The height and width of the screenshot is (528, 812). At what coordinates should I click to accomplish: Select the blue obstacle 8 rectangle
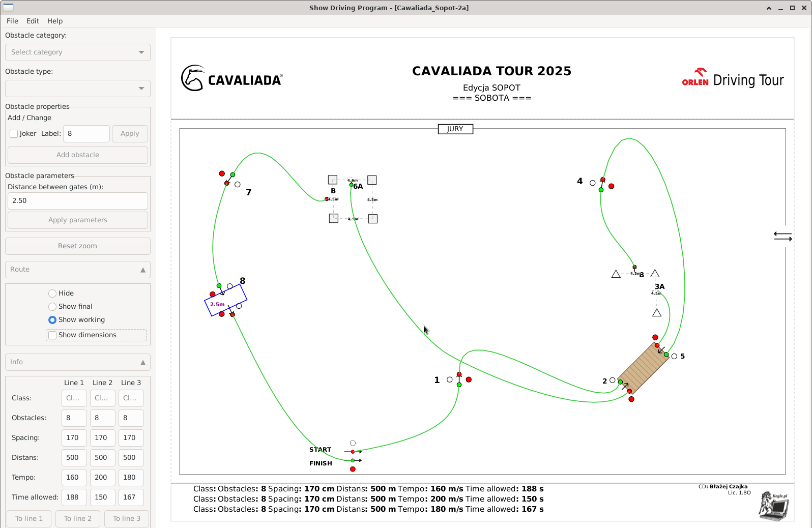(x=225, y=301)
